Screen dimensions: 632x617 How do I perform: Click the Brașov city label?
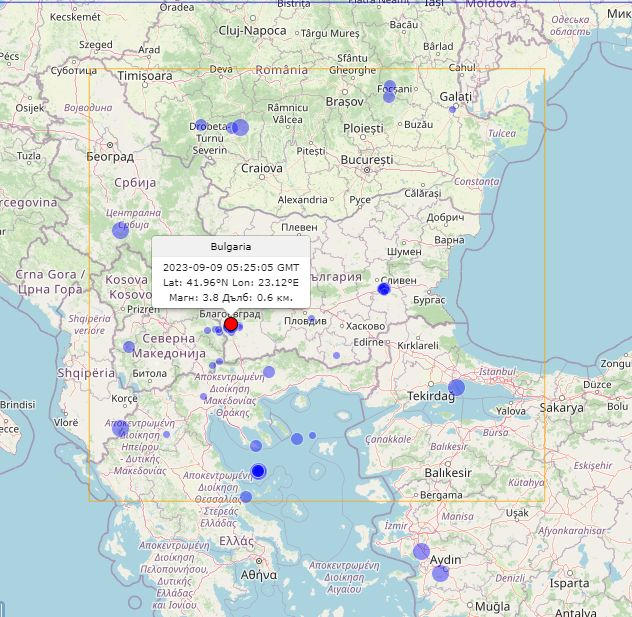point(345,102)
